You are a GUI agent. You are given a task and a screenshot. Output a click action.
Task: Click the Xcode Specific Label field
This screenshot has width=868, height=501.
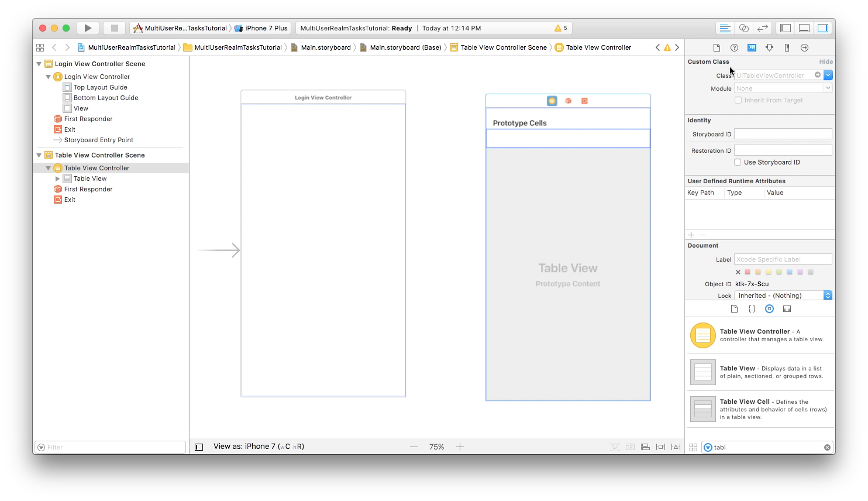(783, 259)
